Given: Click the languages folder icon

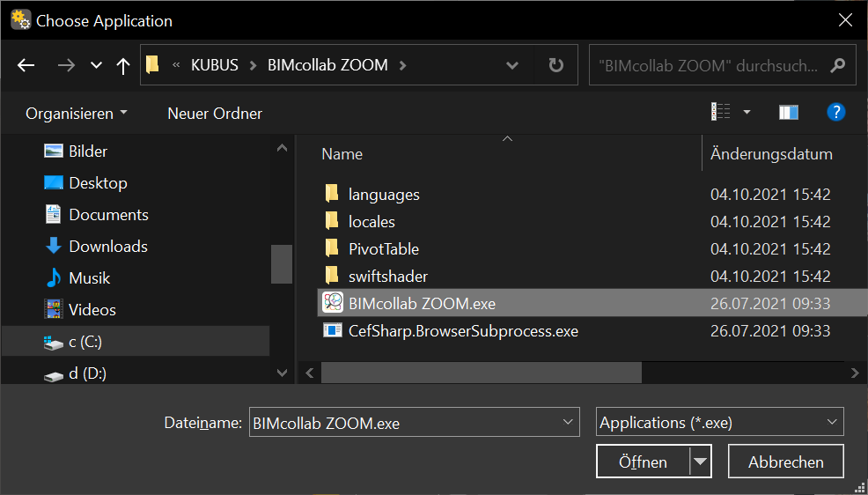Looking at the screenshot, I should (332, 194).
